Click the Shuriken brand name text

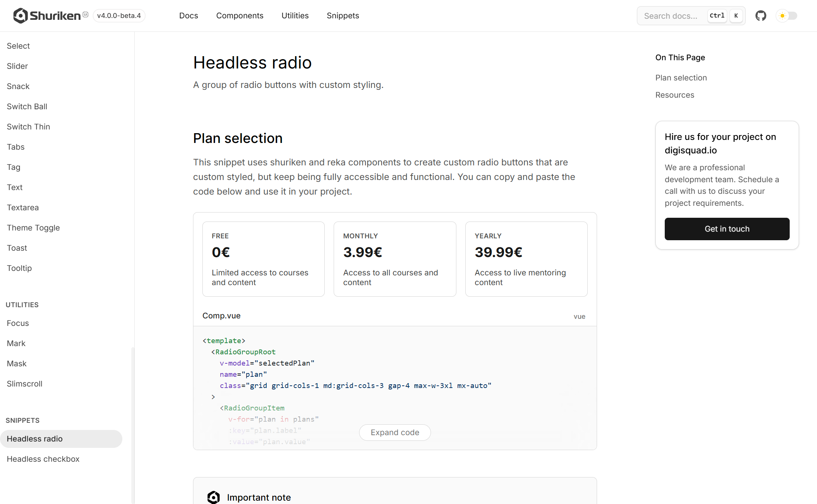coord(55,16)
